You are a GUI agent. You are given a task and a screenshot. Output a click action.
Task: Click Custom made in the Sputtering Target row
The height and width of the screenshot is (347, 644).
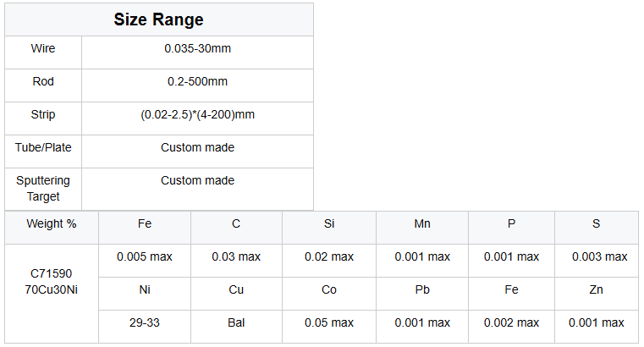pos(197,180)
